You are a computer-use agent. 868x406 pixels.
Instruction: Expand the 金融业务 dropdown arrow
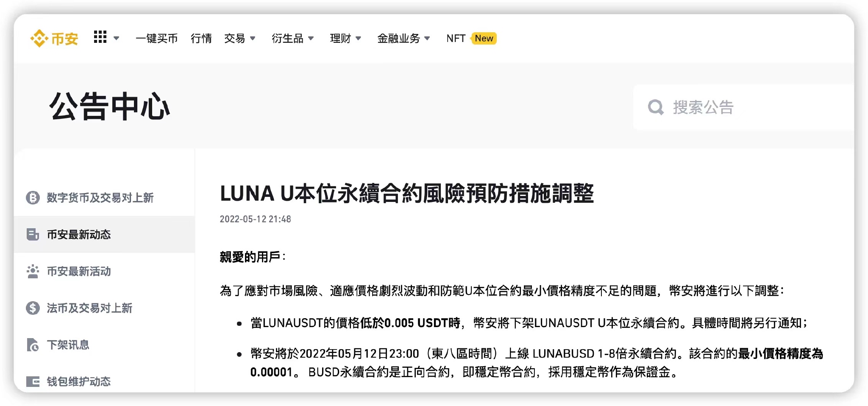[427, 39]
